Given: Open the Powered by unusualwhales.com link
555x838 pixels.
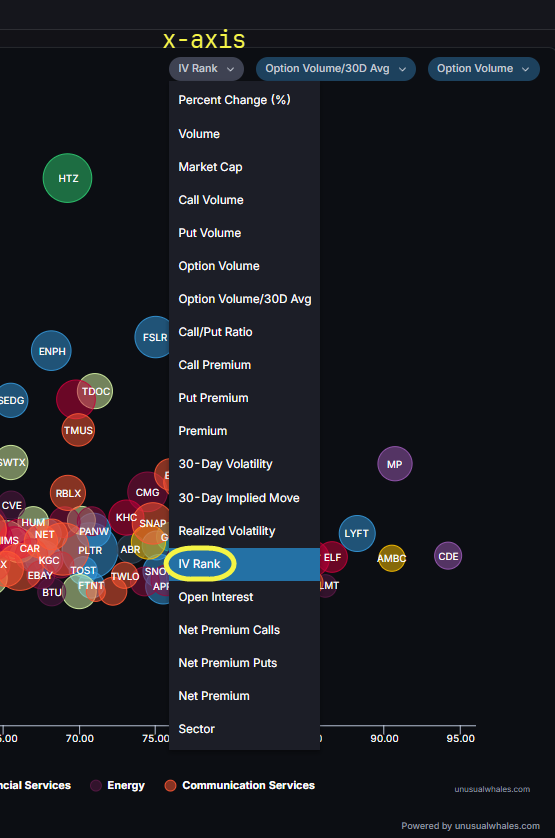Looking at the screenshot, I should tap(471, 826).
